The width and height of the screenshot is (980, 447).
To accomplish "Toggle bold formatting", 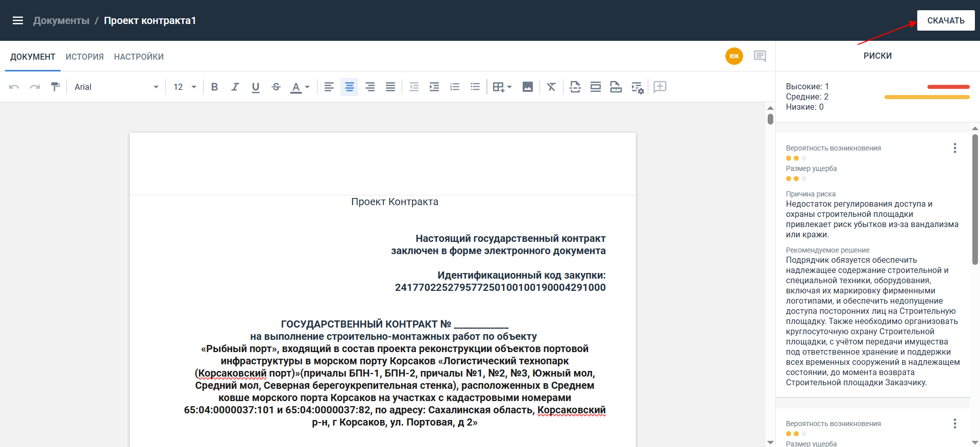I will point(214,87).
